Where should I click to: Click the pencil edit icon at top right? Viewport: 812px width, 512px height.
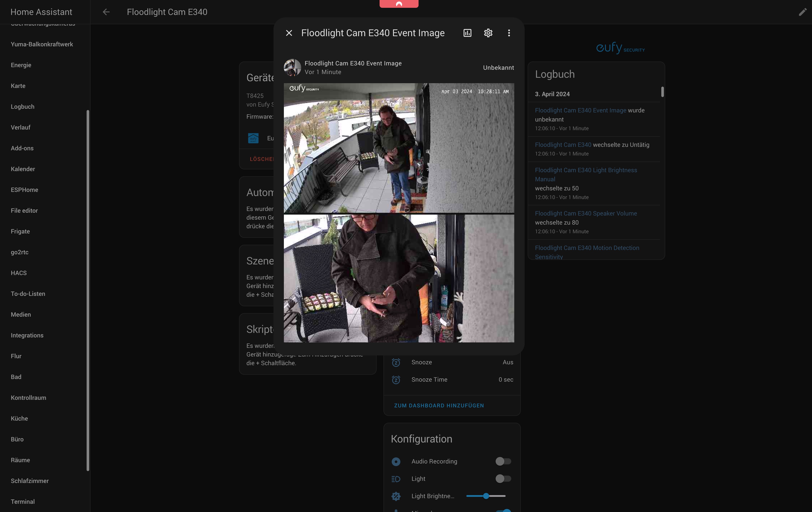pyautogui.click(x=802, y=12)
